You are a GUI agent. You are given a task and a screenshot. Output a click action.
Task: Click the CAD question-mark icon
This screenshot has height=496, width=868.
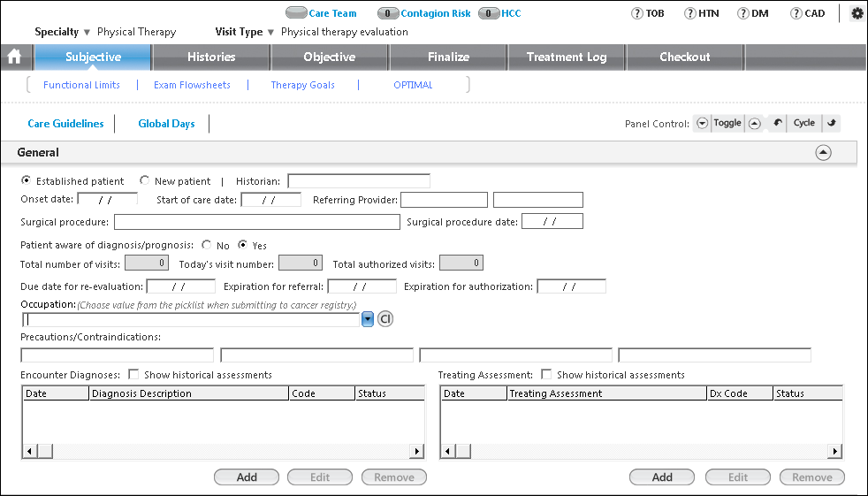(x=796, y=13)
